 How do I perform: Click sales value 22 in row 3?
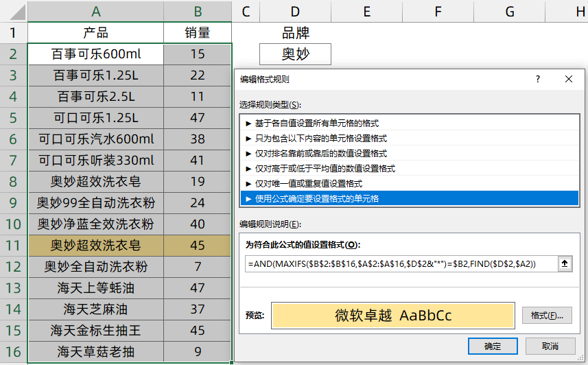coord(198,75)
